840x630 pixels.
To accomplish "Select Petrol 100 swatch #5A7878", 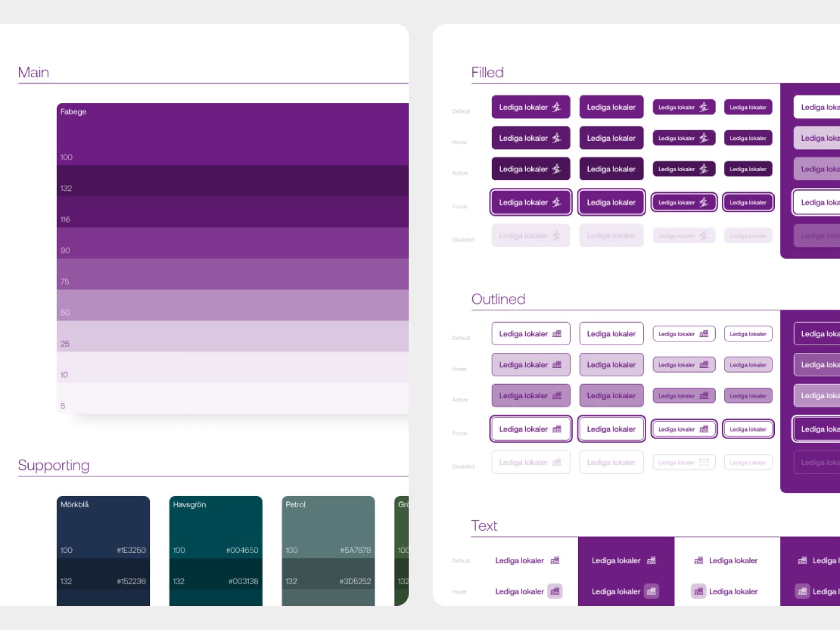I will pyautogui.click(x=328, y=527).
